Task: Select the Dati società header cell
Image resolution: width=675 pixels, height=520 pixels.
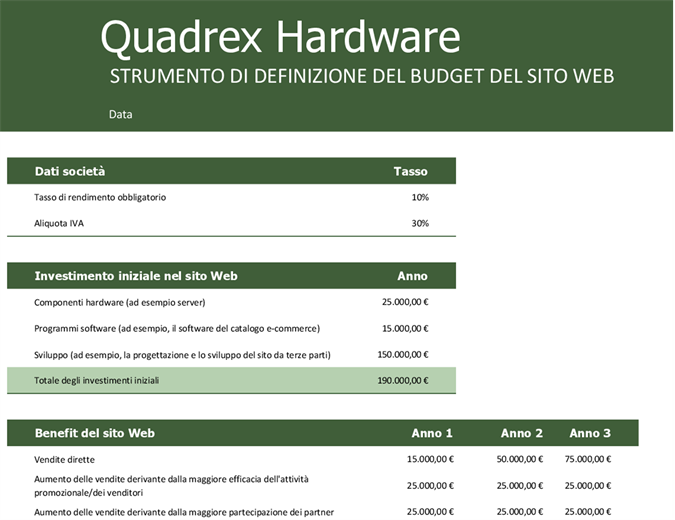Action: pos(70,171)
